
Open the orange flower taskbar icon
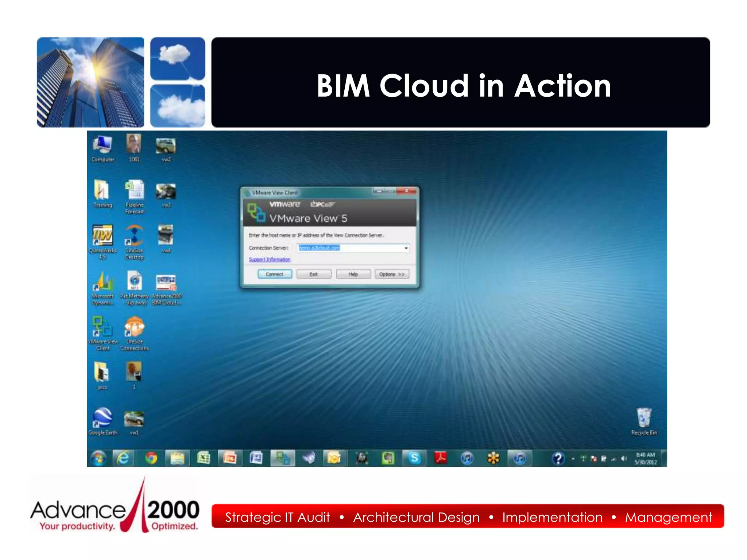pyautogui.click(x=493, y=458)
